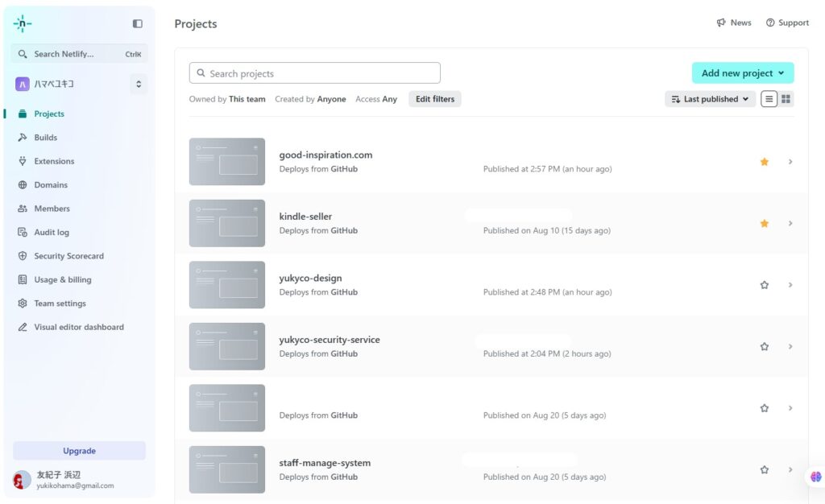Click the Extensions plug icon

click(22, 161)
